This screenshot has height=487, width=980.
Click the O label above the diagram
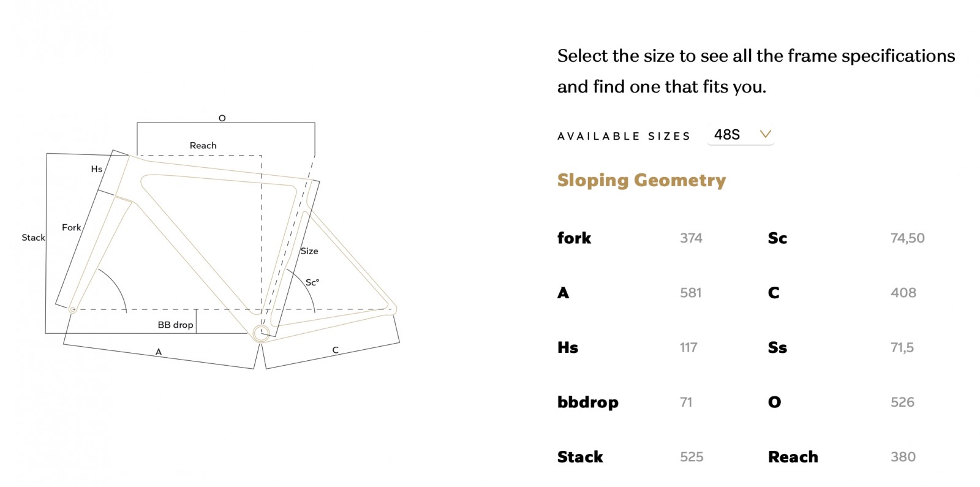pos(222,118)
